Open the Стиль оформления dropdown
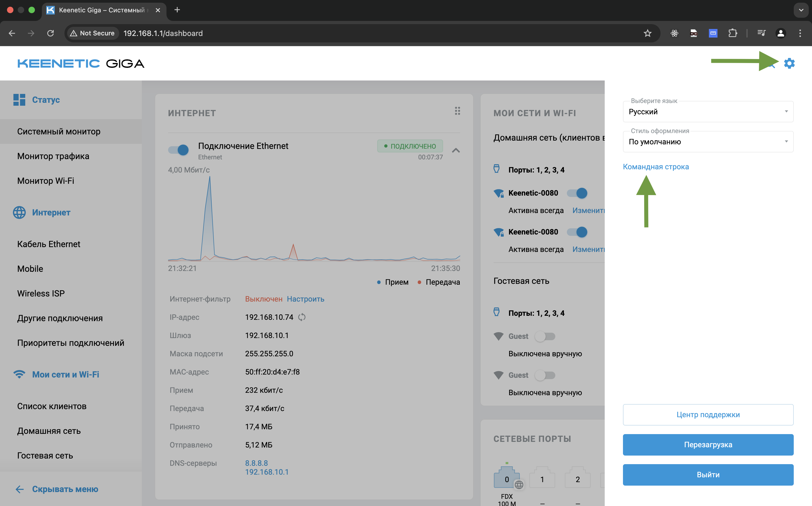The height and width of the screenshot is (506, 812). (x=708, y=142)
